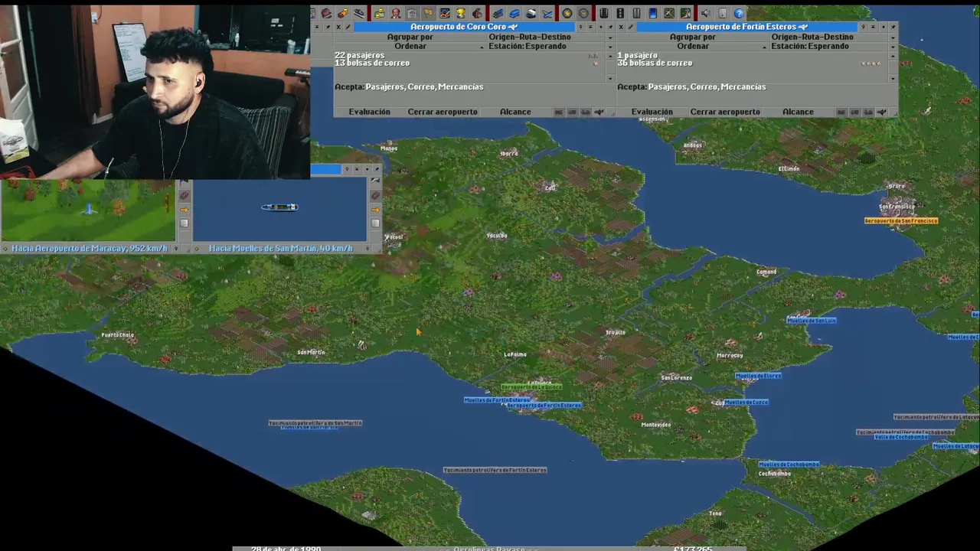Open the landscaping tool icon
This screenshot has width=980, height=551.
point(685,13)
